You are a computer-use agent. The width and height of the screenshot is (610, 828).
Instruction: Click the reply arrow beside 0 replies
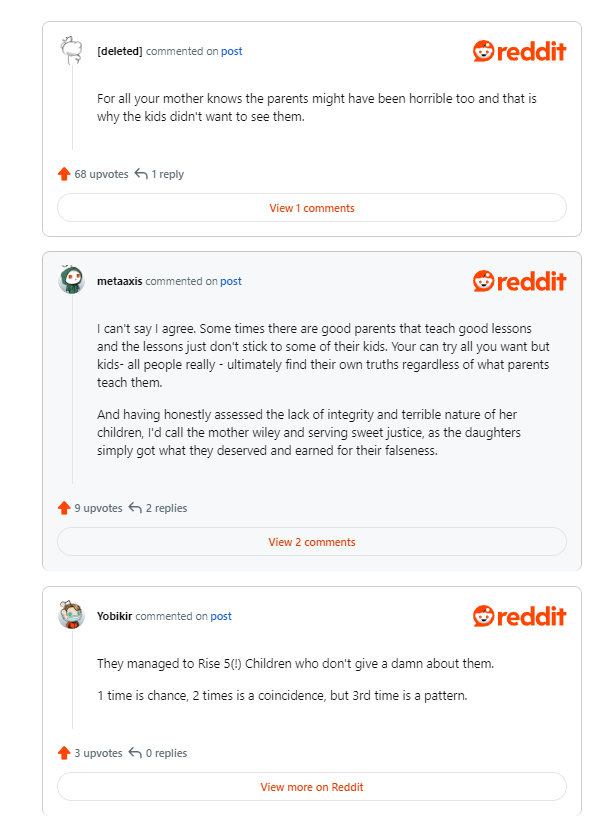pyautogui.click(x=135, y=753)
